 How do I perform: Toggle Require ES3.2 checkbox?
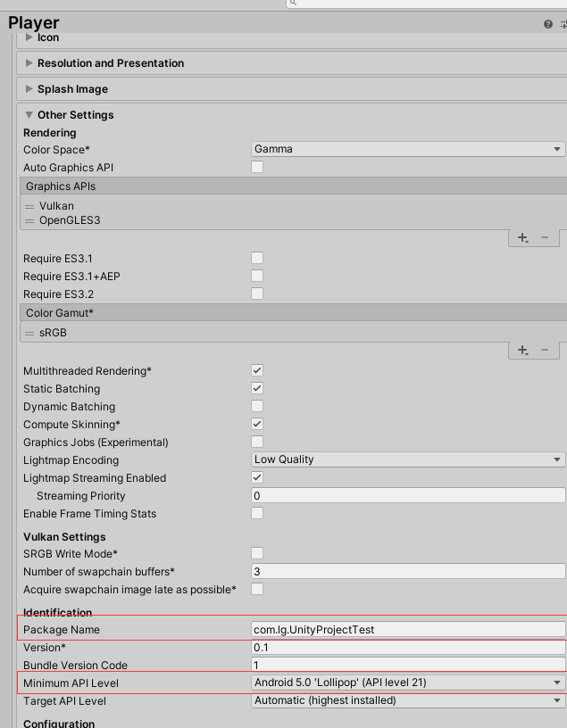[257, 294]
